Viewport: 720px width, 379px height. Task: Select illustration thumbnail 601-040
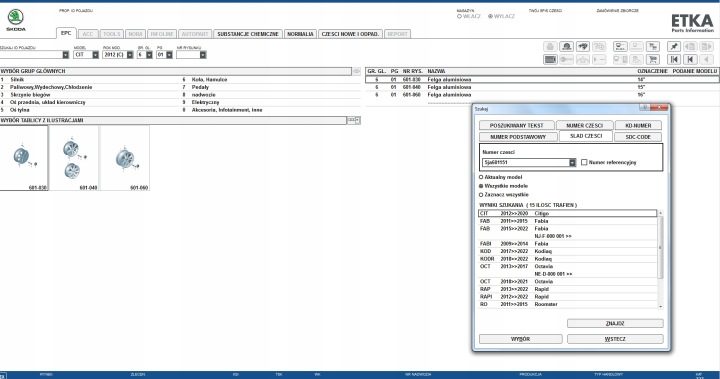74,158
